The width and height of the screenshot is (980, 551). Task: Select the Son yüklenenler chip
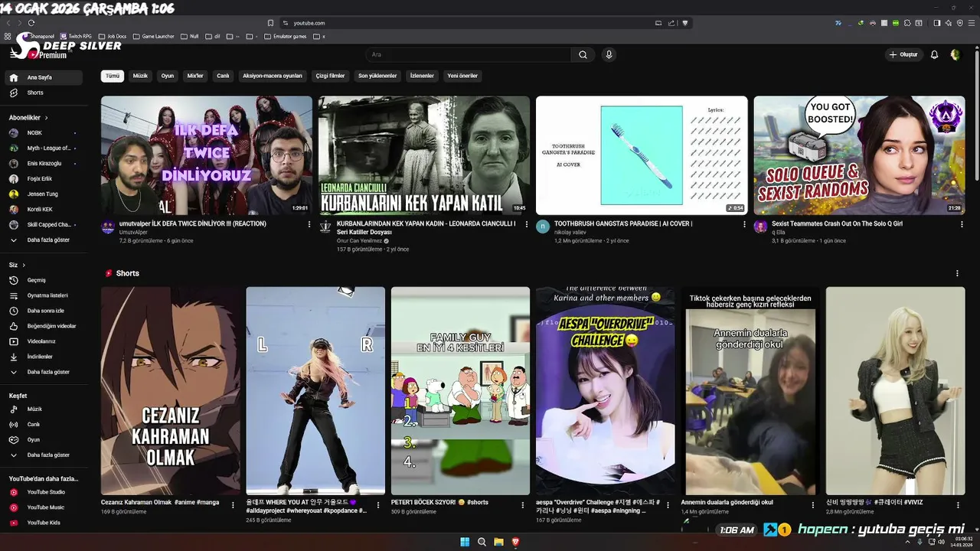[x=377, y=76]
